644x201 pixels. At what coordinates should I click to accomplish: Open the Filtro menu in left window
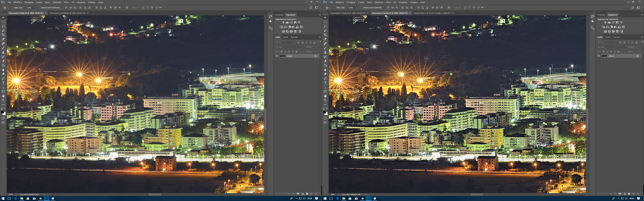point(66,2)
